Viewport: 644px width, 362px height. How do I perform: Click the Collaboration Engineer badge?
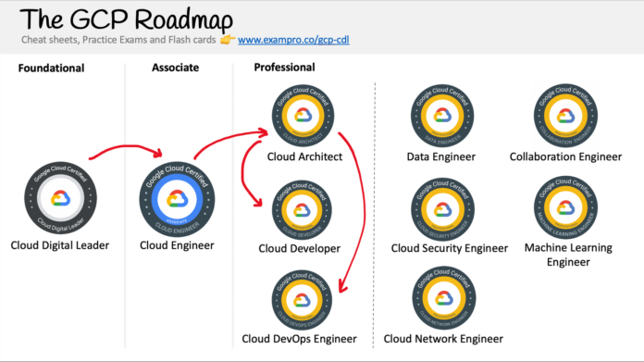tap(565, 116)
